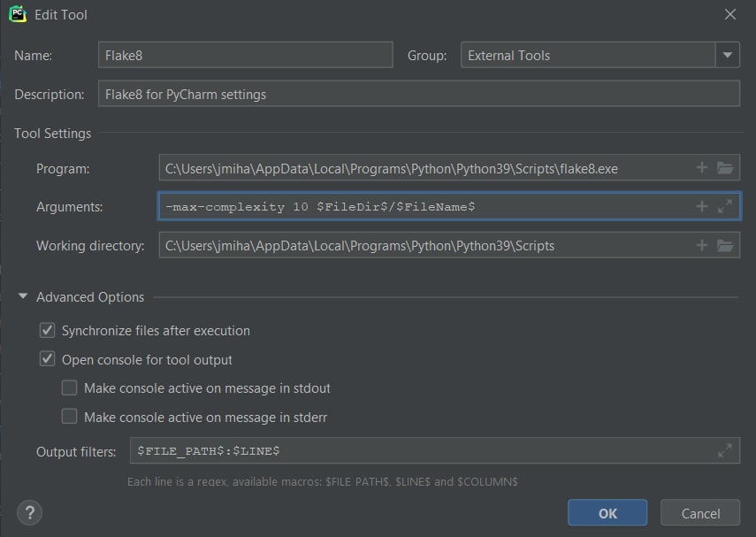Click the 'Edit Tool' window title
756x537 pixels.
[x=61, y=15]
